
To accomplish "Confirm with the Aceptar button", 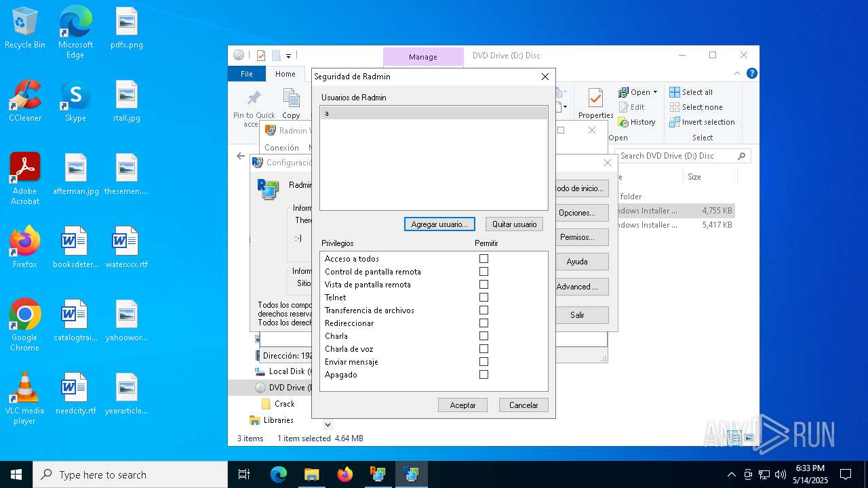I will [462, 405].
